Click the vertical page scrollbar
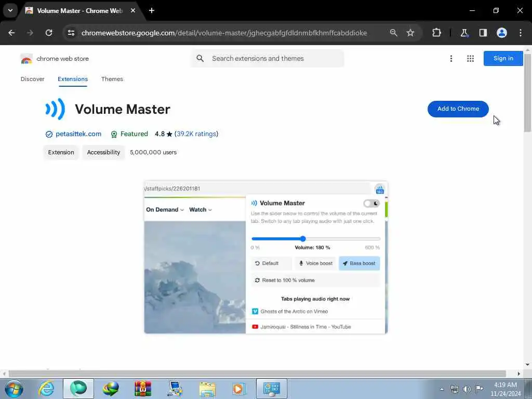 pos(527,92)
